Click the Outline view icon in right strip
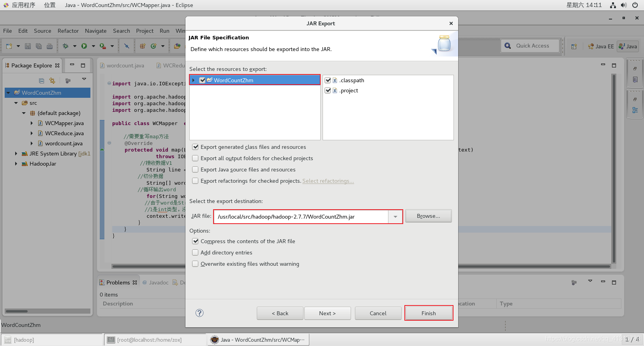Image resolution: width=644 pixels, height=346 pixels. coord(635,110)
